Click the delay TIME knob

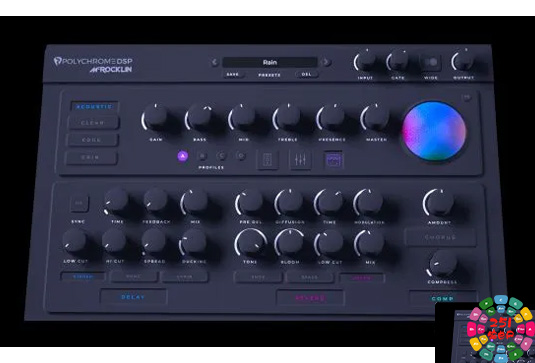click(x=117, y=201)
